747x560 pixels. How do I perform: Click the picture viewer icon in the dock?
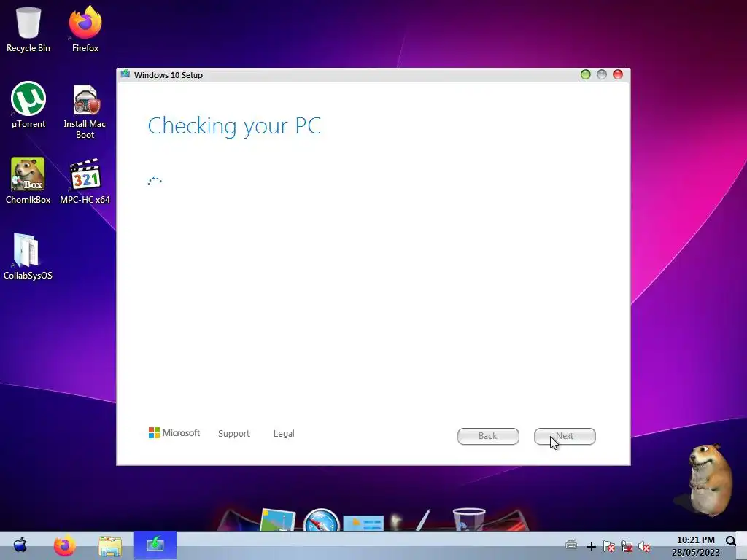tap(278, 520)
